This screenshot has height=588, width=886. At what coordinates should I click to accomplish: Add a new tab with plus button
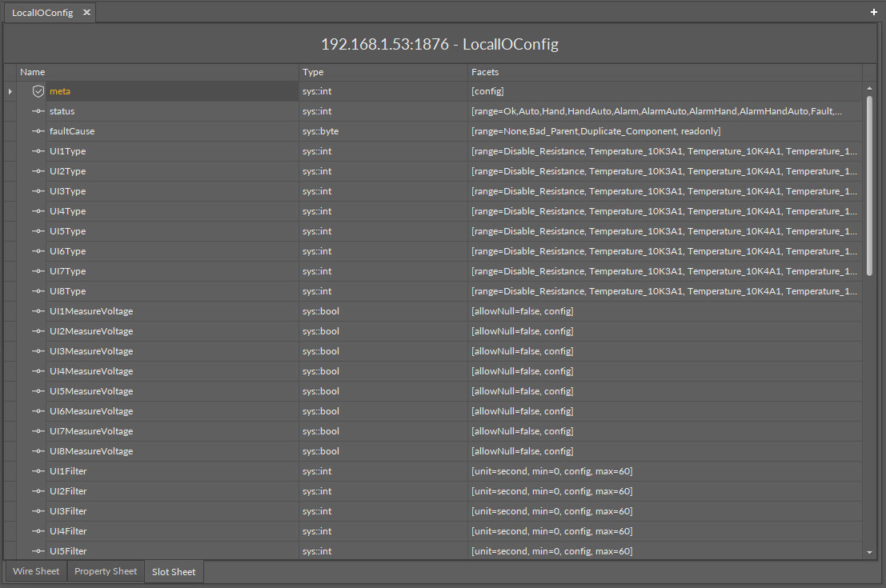click(874, 12)
